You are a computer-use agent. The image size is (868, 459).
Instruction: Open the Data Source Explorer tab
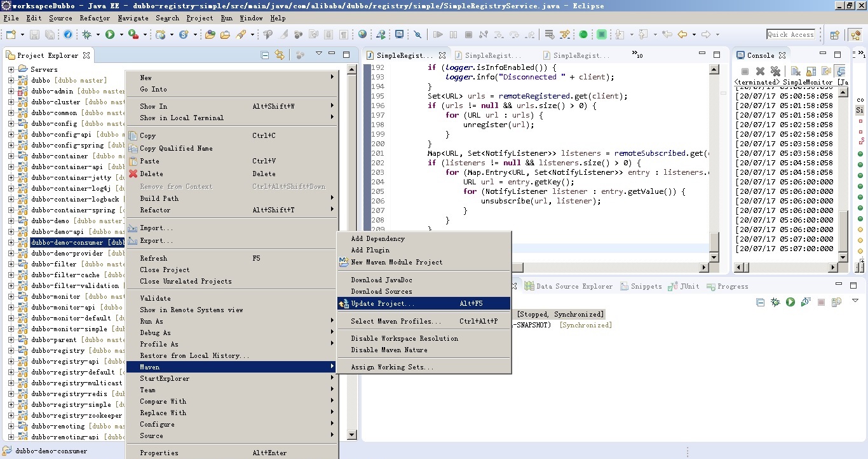568,286
